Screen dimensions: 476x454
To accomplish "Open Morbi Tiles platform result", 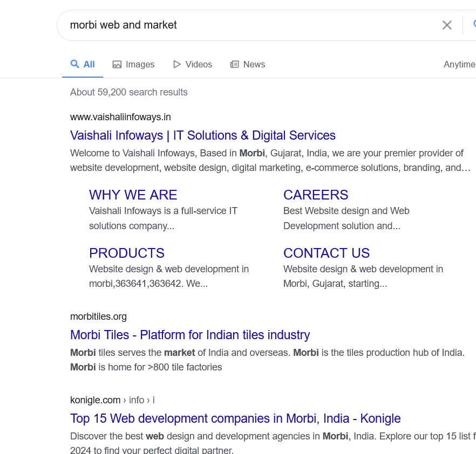I will (x=190, y=335).
